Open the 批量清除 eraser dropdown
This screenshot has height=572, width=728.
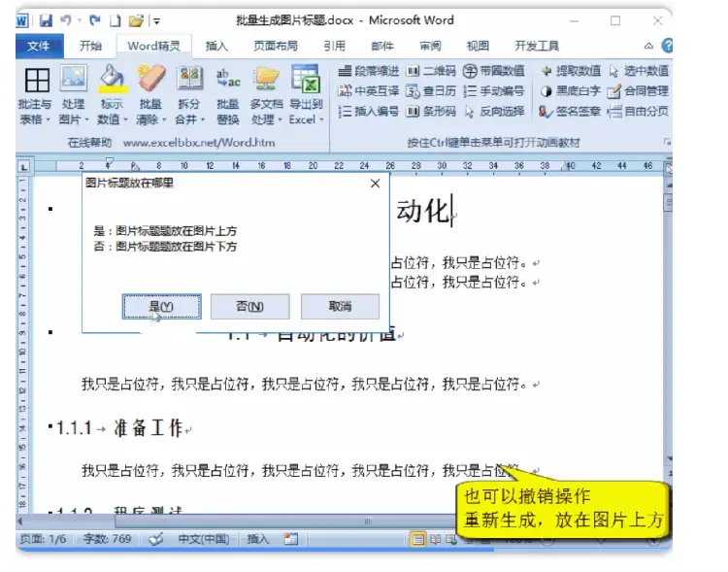(x=150, y=96)
